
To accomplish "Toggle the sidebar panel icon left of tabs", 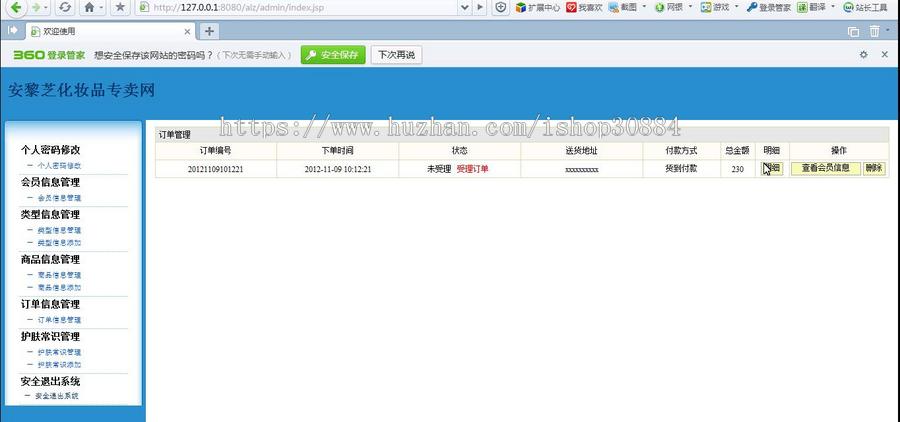I will tap(13, 30).
